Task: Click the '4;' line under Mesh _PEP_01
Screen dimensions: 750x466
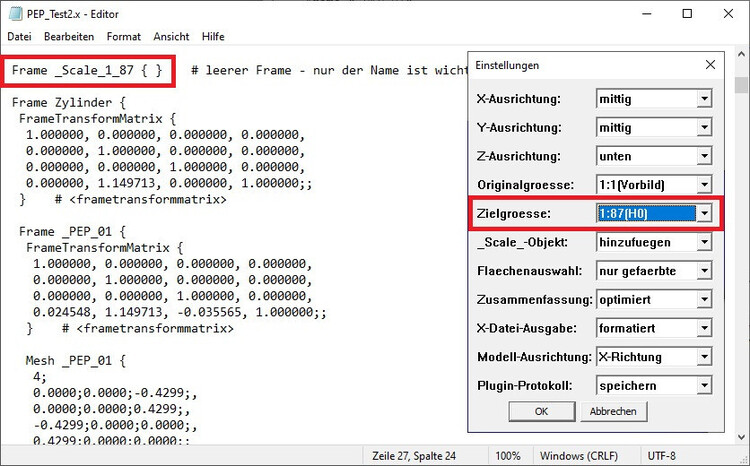Action: coord(40,377)
